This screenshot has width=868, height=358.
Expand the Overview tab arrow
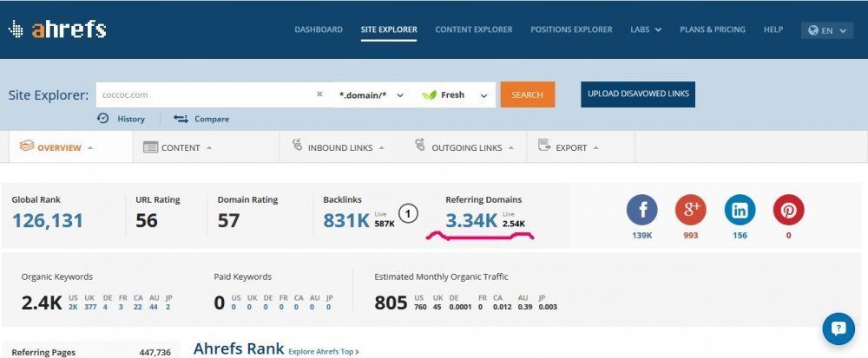click(90, 148)
